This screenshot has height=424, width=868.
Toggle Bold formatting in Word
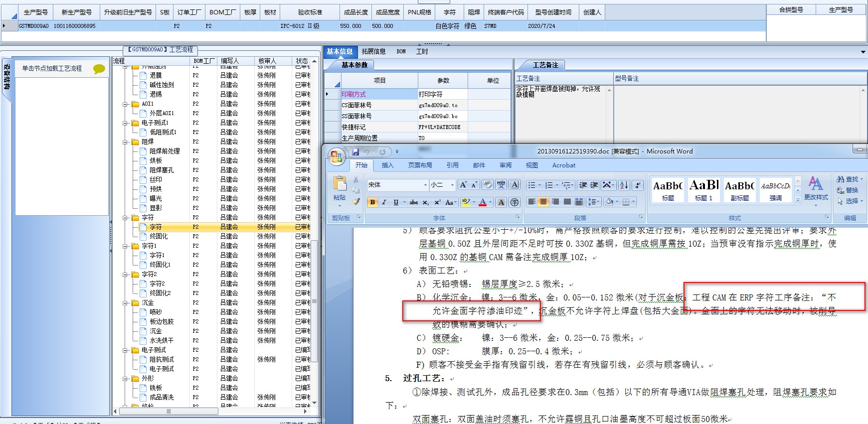372,202
